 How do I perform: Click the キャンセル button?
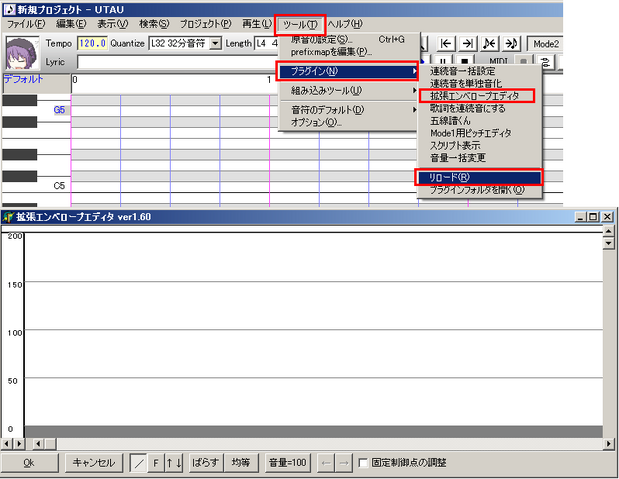point(94,463)
